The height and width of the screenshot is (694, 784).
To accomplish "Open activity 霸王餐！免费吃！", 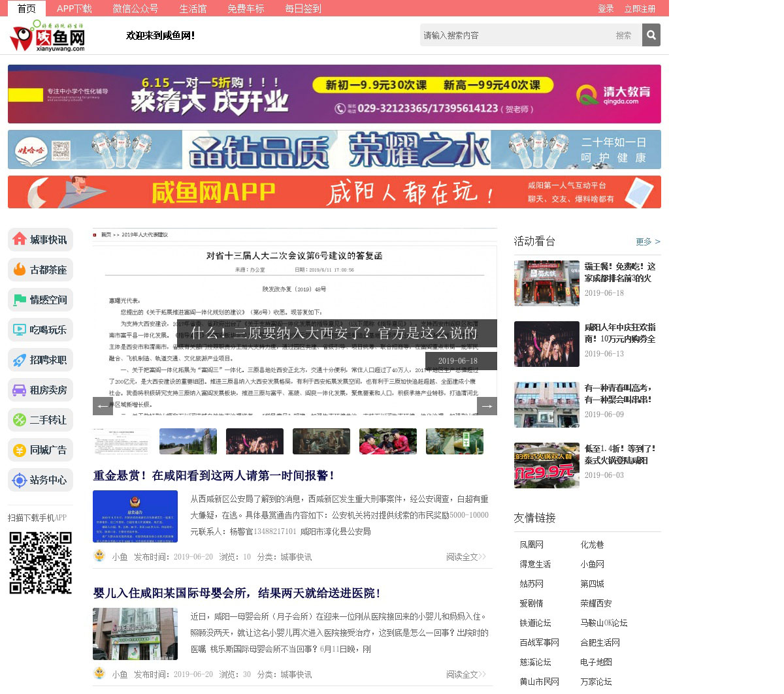I will coord(620,272).
